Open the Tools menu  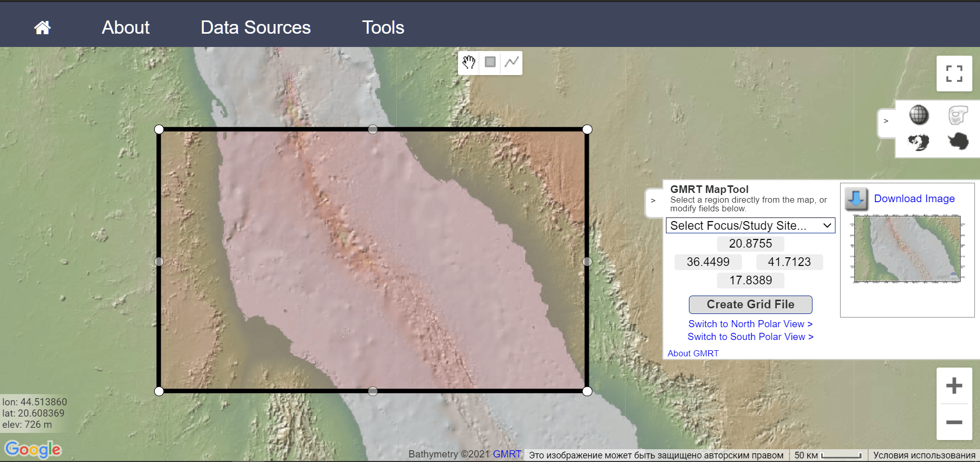pos(383,28)
